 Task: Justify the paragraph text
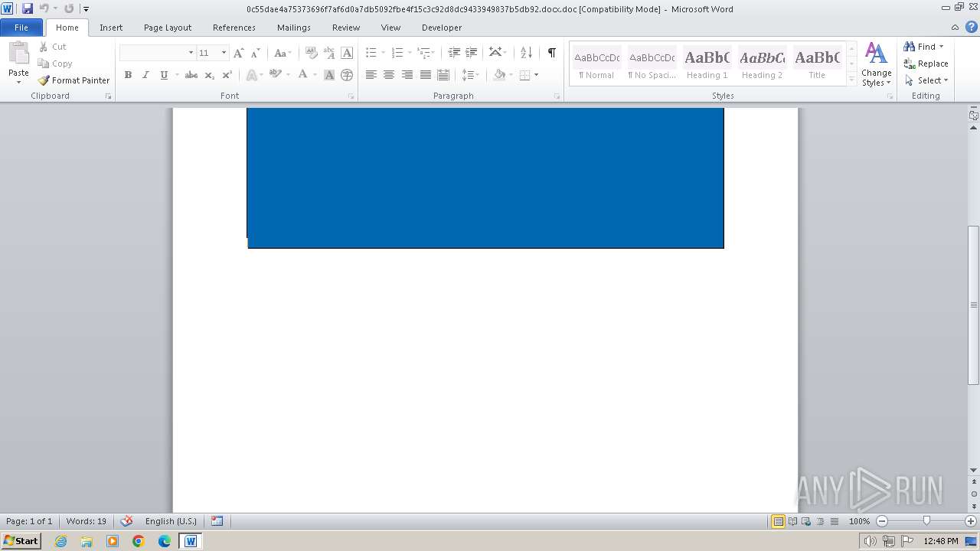tap(425, 75)
